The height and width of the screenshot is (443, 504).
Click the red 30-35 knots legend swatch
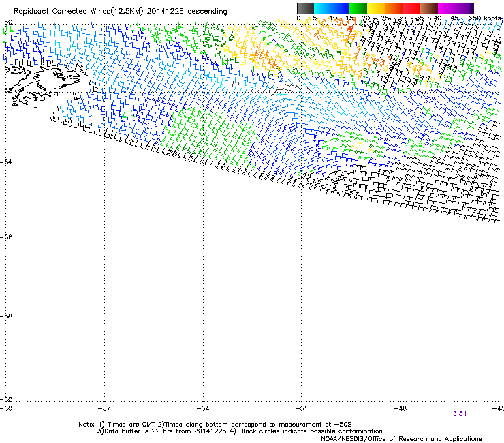point(411,8)
